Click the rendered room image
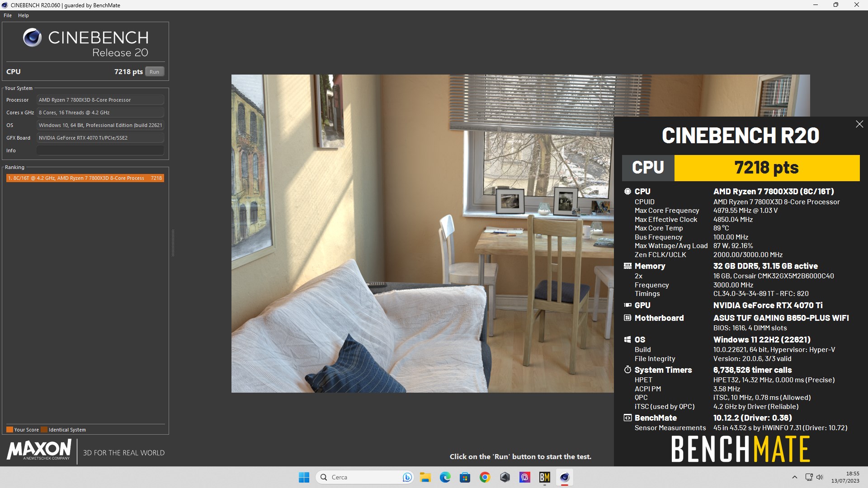This screenshot has width=868, height=488. click(422, 234)
